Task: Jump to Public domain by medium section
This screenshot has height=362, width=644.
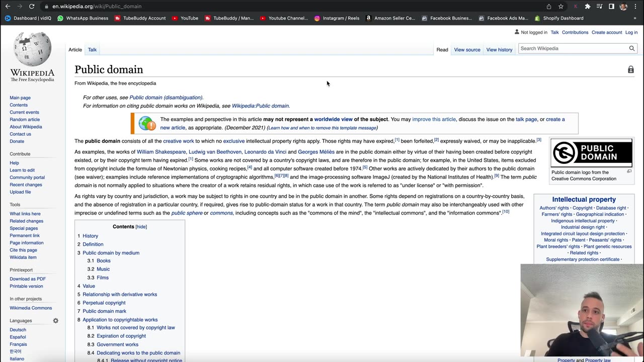Action: [111, 253]
